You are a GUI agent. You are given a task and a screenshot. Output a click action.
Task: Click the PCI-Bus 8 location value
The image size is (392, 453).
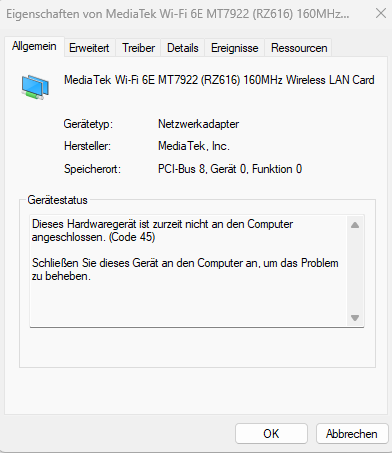tap(230, 169)
